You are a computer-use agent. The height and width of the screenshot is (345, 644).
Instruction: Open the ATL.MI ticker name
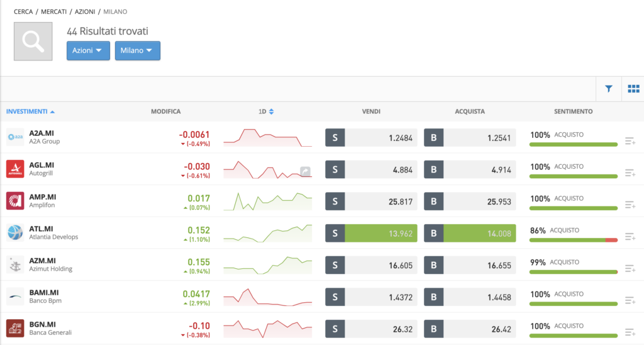pyautogui.click(x=41, y=229)
